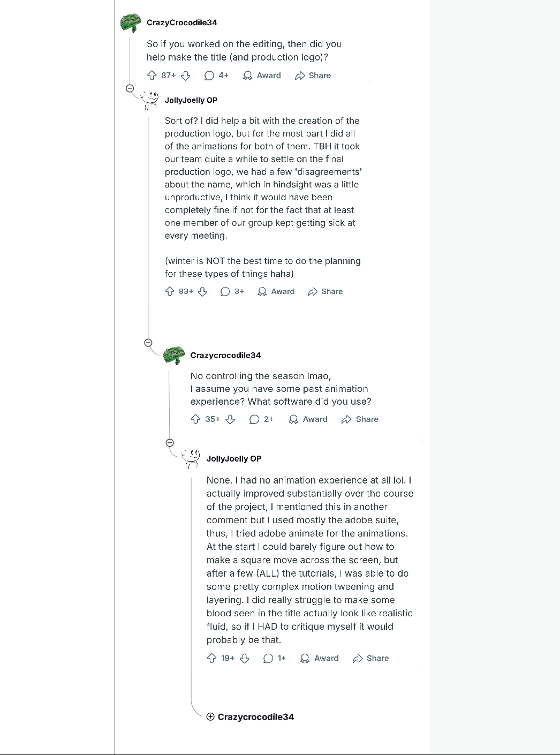Share the reply with 93+ votes
The width and height of the screenshot is (560, 755).
[x=326, y=291]
